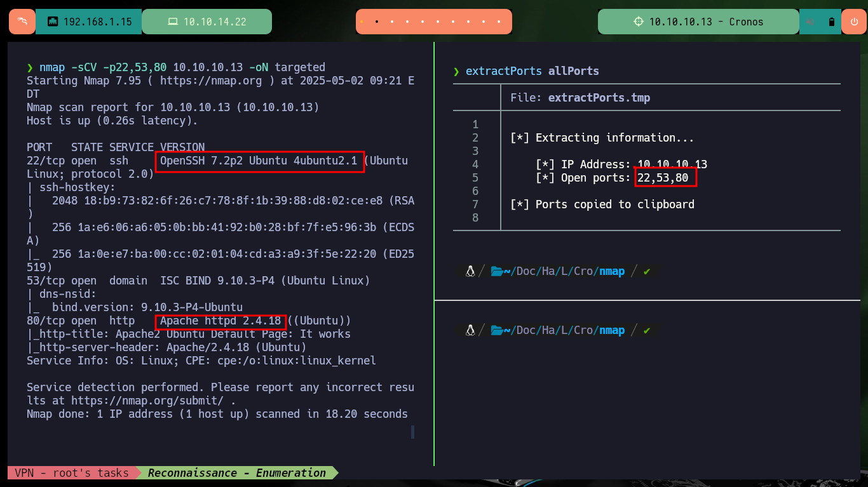Click the Extracting information... line

click(x=602, y=138)
